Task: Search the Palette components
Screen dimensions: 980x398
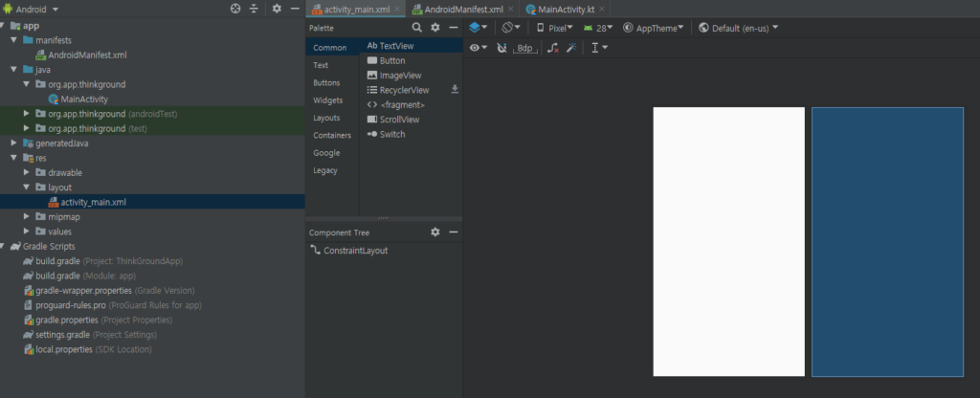Action: pyautogui.click(x=417, y=28)
